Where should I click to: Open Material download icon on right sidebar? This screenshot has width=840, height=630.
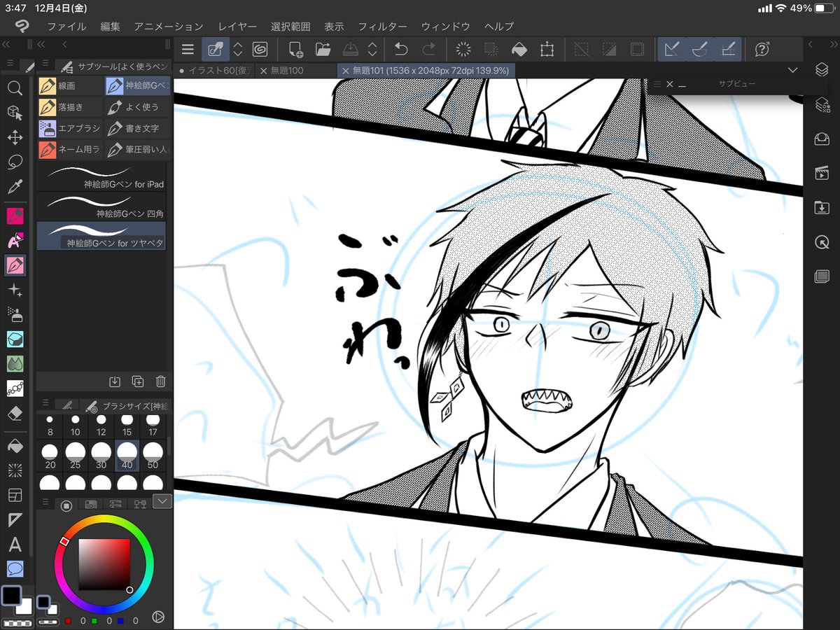tap(822, 207)
